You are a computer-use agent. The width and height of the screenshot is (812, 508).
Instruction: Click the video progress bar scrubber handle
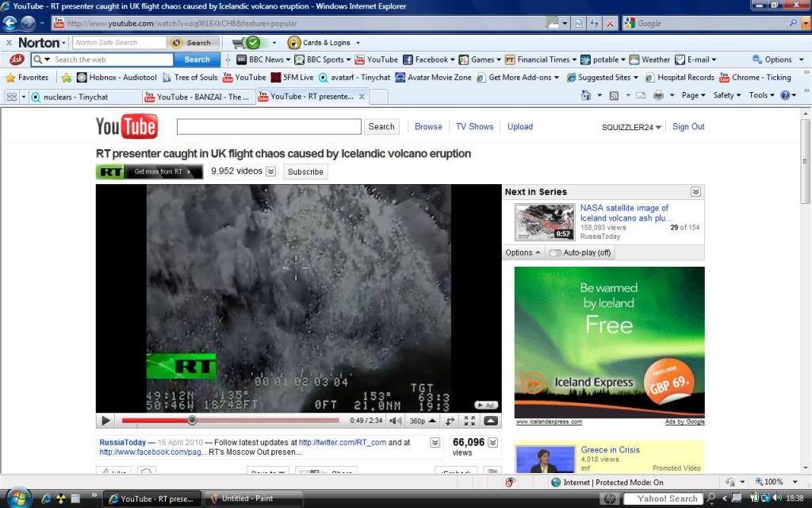pos(192,421)
